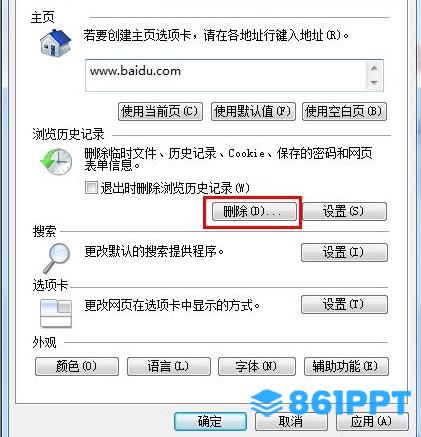Click down arrow in homepage address box
This screenshot has height=437, width=421.
point(374,82)
